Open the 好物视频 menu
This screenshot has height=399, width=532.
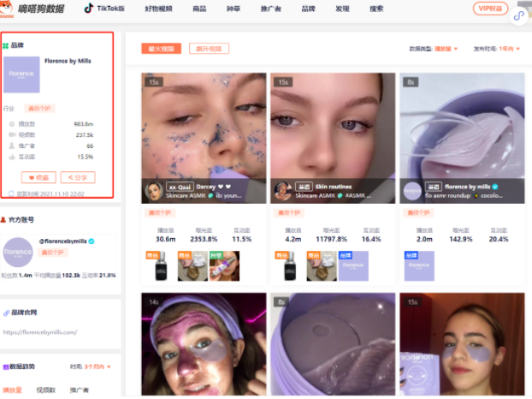pos(158,9)
